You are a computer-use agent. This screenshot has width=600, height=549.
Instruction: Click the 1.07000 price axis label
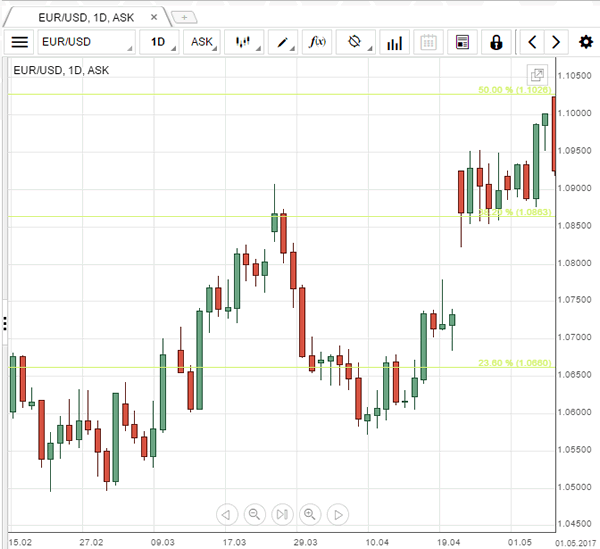[574, 337]
